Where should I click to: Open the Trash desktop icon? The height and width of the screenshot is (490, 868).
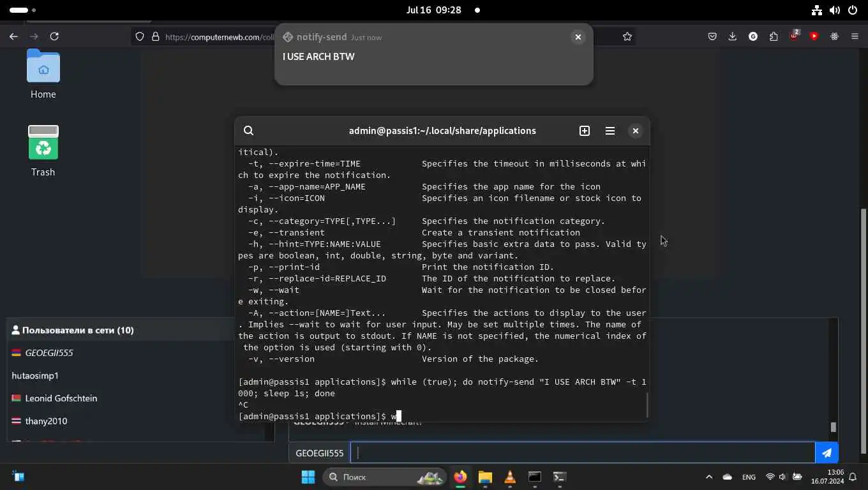(x=43, y=151)
